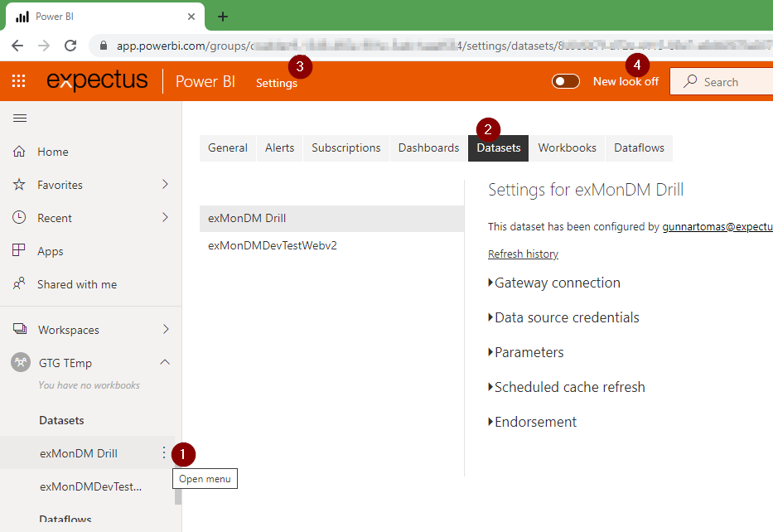The height and width of the screenshot is (532, 773).
Task: Expand the Gateway connection section
Action: [554, 283]
